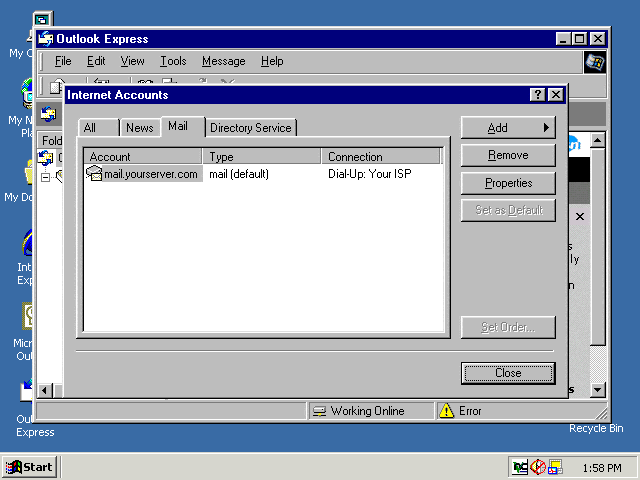Click the Outlook Express icon above the Folders pane
Viewport: 640px width, 480px height.
click(x=48, y=114)
